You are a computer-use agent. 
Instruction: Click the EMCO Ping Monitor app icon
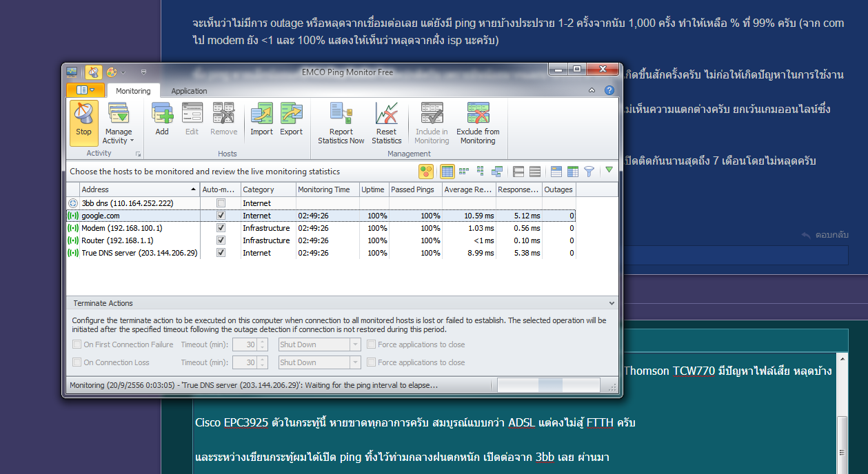tap(72, 71)
